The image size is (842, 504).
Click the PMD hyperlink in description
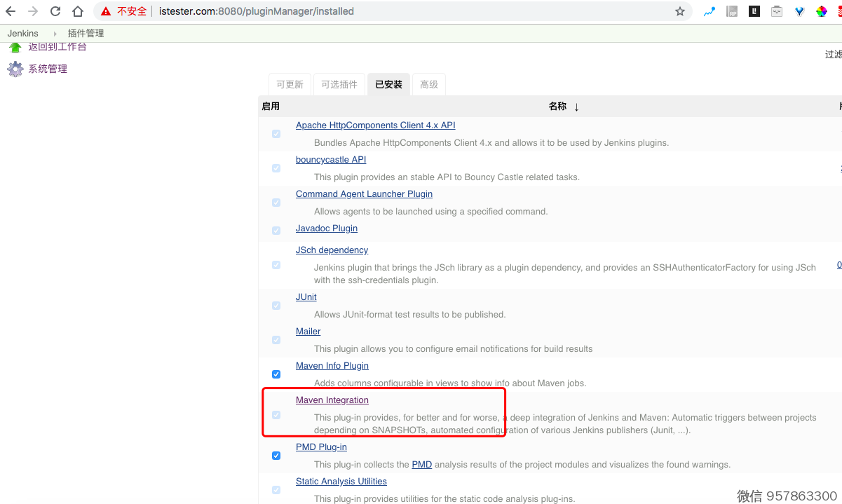(421, 464)
